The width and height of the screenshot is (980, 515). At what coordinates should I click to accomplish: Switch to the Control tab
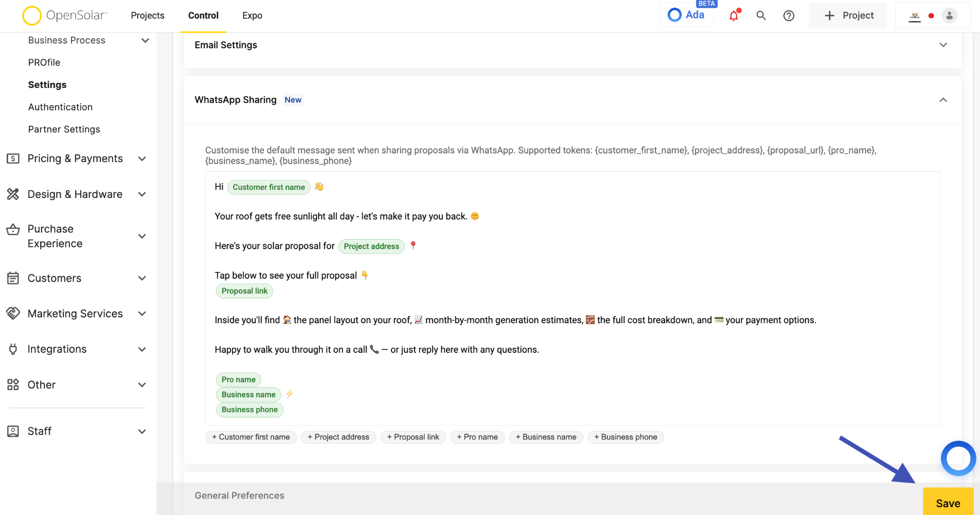(203, 16)
